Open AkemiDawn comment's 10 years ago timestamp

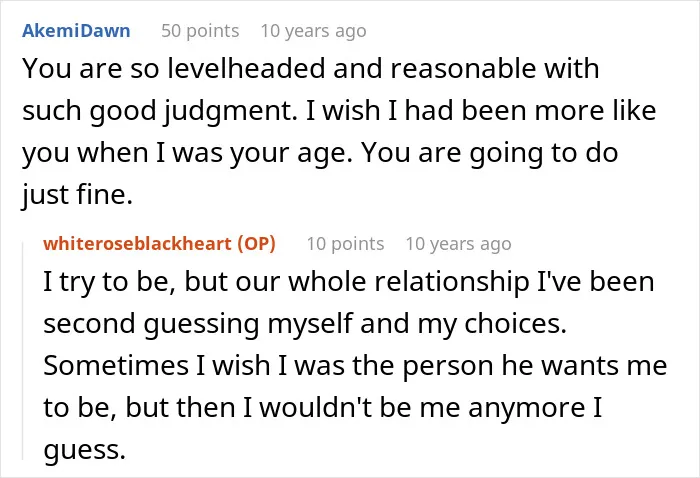[313, 31]
